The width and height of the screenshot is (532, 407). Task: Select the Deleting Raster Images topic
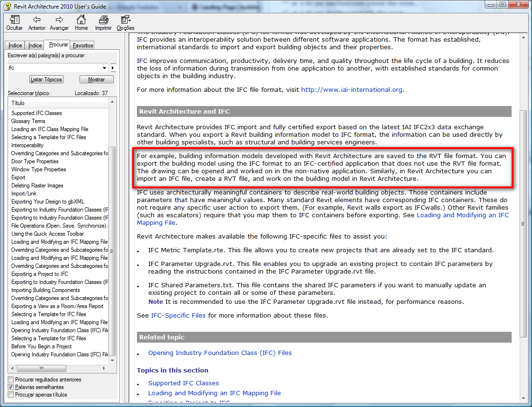pyautogui.click(x=37, y=186)
